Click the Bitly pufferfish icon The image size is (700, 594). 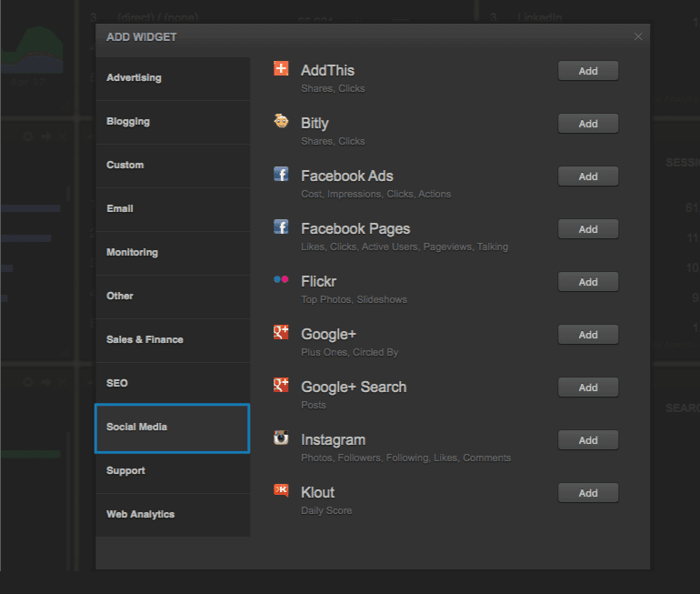click(281, 121)
